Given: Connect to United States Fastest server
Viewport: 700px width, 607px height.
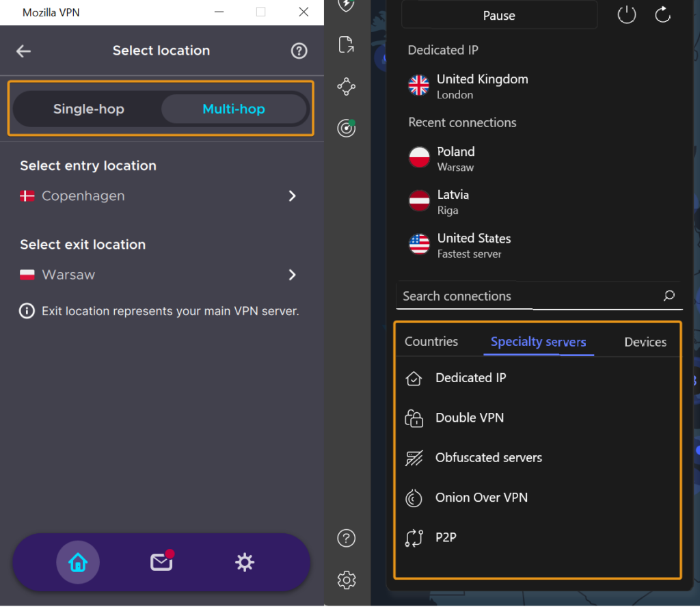Looking at the screenshot, I should pos(538,245).
